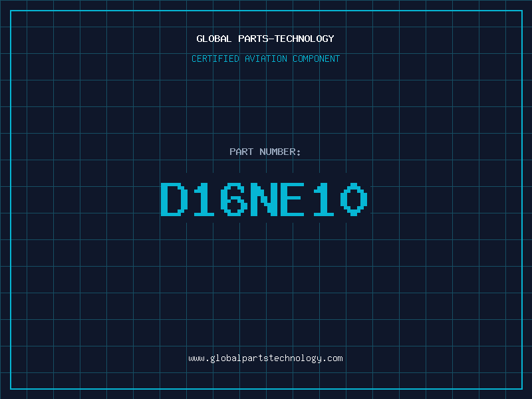The width and height of the screenshot is (532, 399).
Task: Select the letter N in the part number
Action: pyautogui.click(x=264, y=199)
